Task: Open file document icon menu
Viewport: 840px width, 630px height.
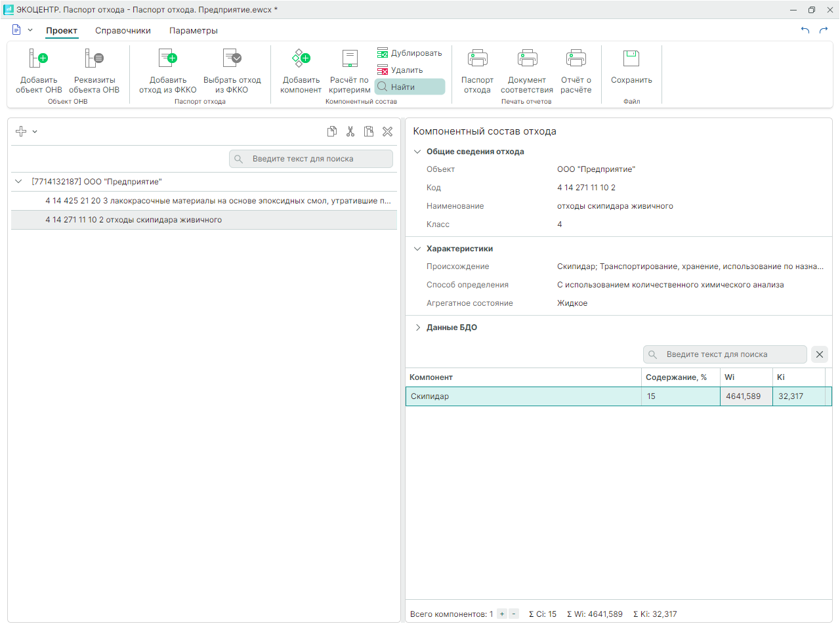Action: [x=16, y=30]
